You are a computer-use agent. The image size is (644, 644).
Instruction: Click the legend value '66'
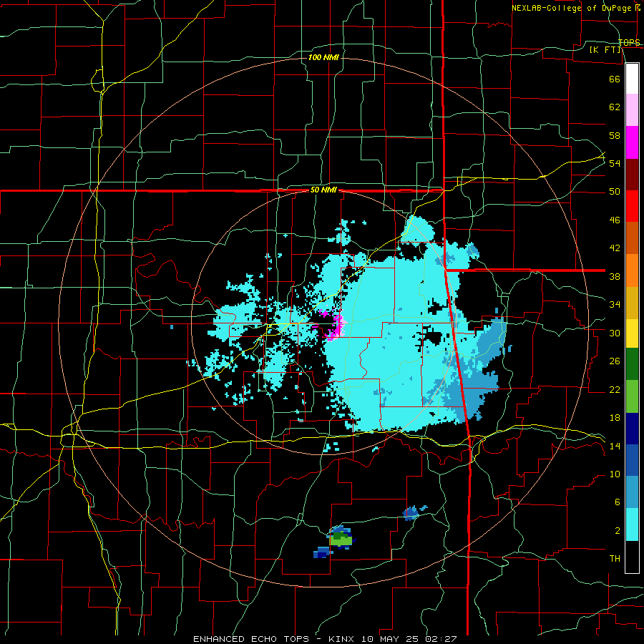(x=615, y=79)
